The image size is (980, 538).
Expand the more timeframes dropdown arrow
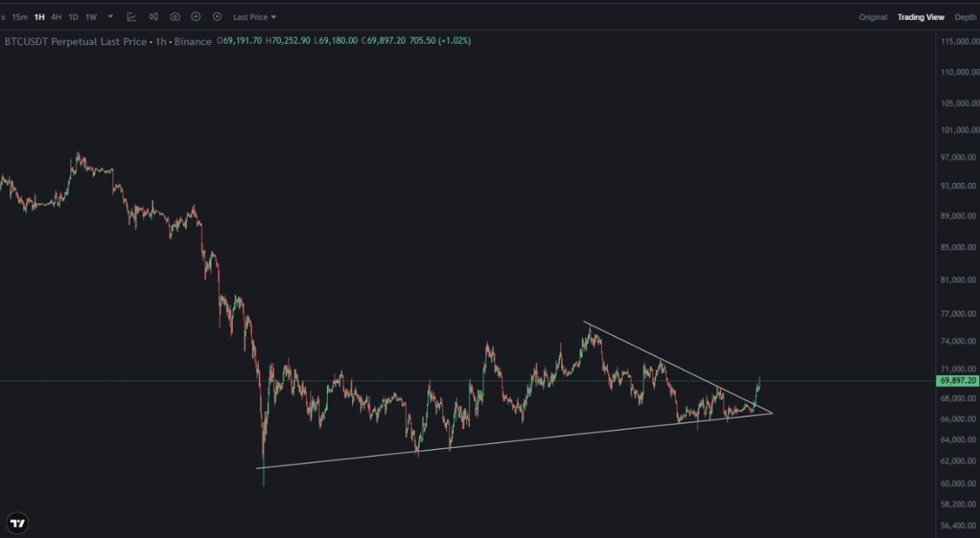pyautogui.click(x=111, y=17)
